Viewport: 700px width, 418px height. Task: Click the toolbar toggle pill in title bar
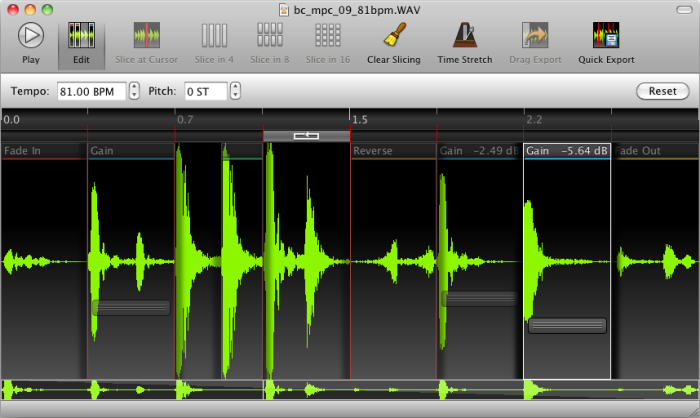pos(684,9)
